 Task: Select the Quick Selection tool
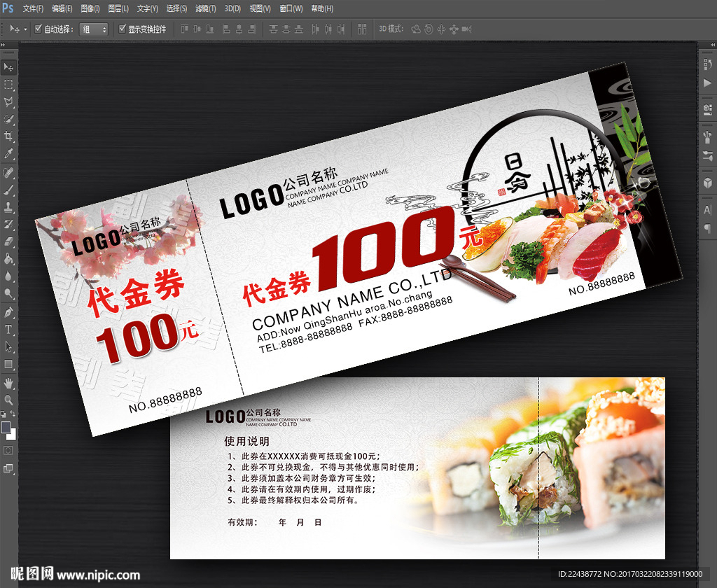pos(8,119)
